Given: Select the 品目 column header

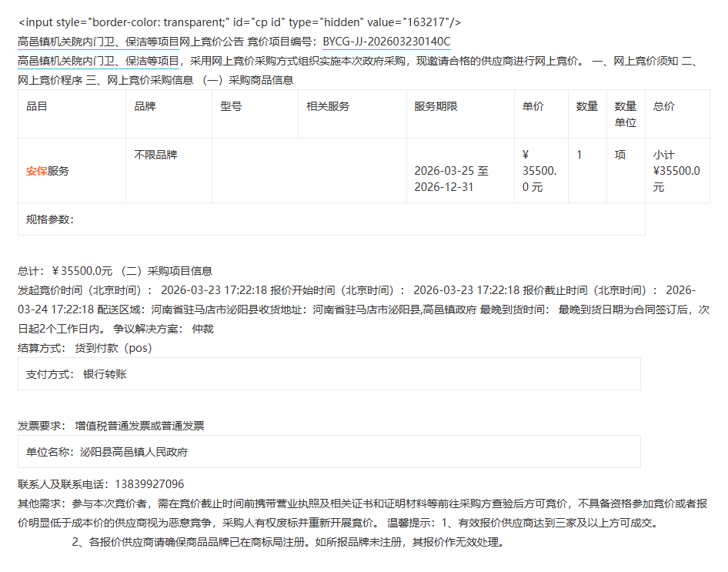Looking at the screenshot, I should (x=37, y=106).
